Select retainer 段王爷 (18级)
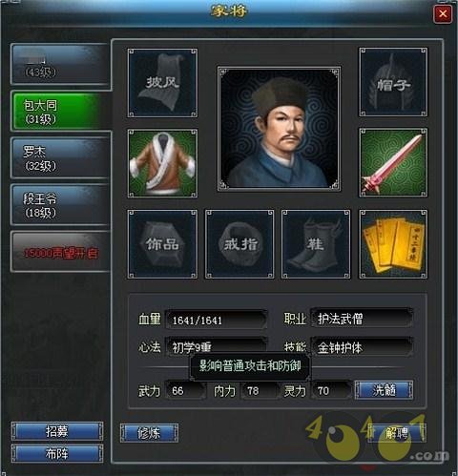 point(60,204)
